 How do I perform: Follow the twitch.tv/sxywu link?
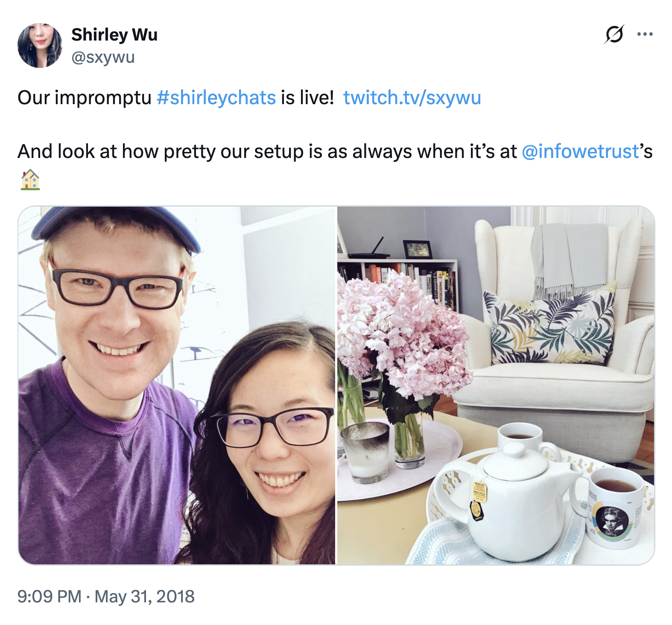click(x=412, y=98)
